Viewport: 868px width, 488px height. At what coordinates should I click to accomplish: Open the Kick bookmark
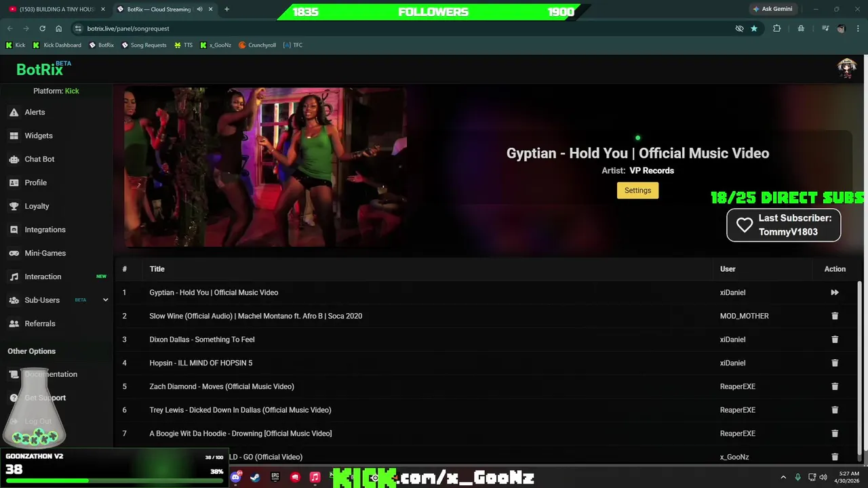(16, 45)
